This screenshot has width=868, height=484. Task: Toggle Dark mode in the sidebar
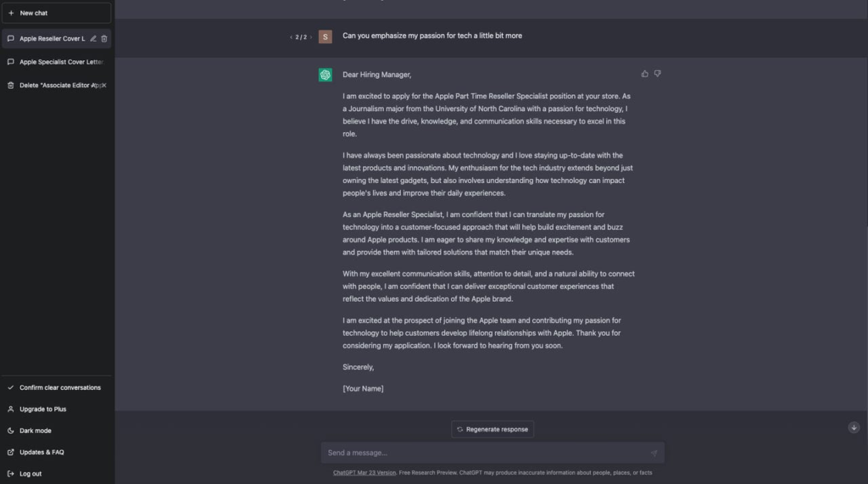pos(36,431)
